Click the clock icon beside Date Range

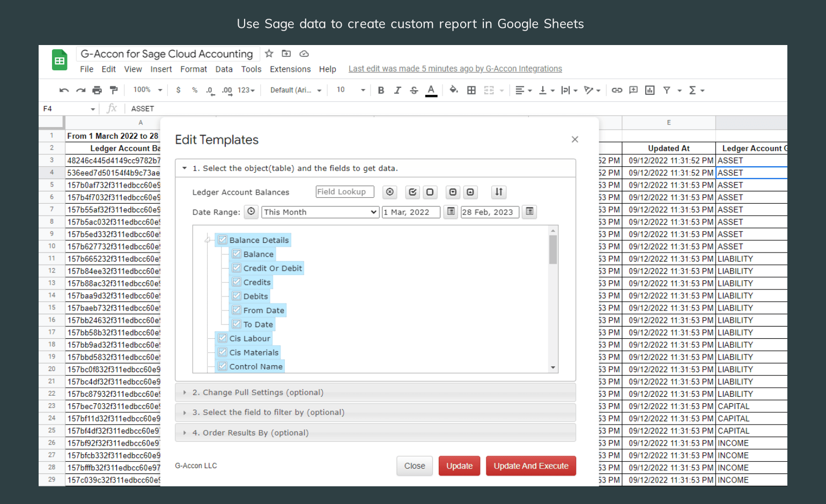tap(251, 212)
